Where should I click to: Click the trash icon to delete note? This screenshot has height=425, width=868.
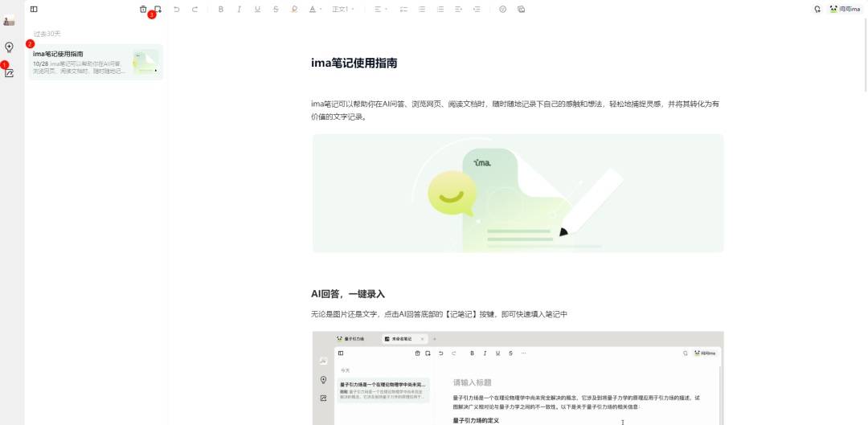[143, 10]
